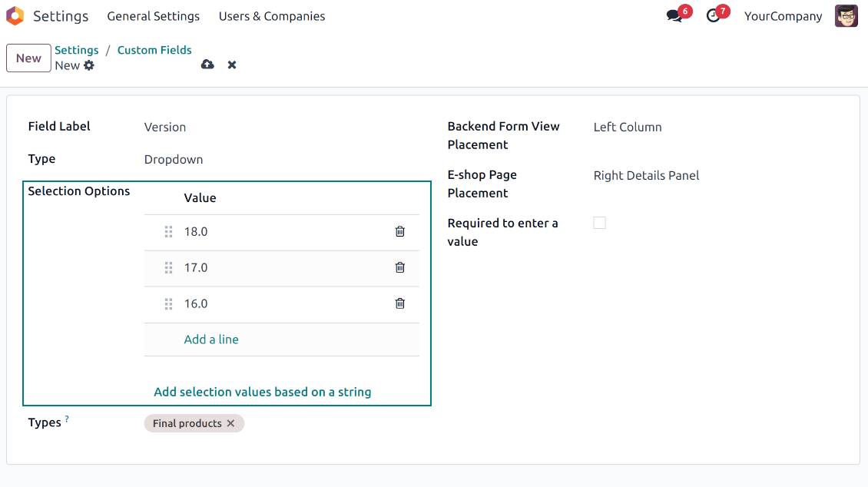This screenshot has width=868, height=487.
Task: Click the cloud save icon
Action: 207,65
